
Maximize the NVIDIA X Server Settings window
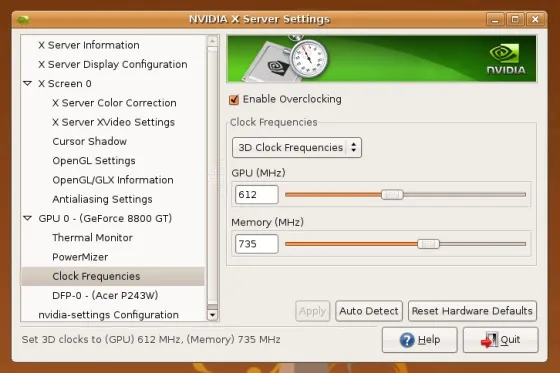(515, 19)
